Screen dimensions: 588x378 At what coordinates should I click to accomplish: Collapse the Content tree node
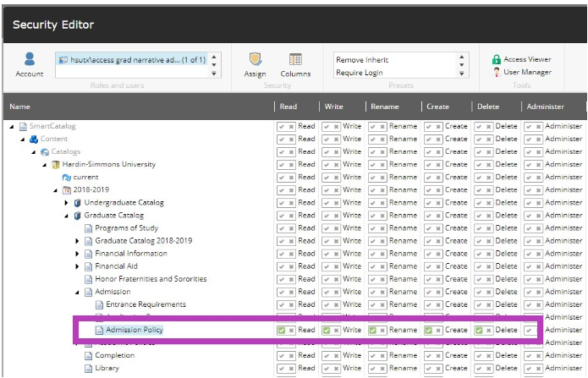[23, 140]
